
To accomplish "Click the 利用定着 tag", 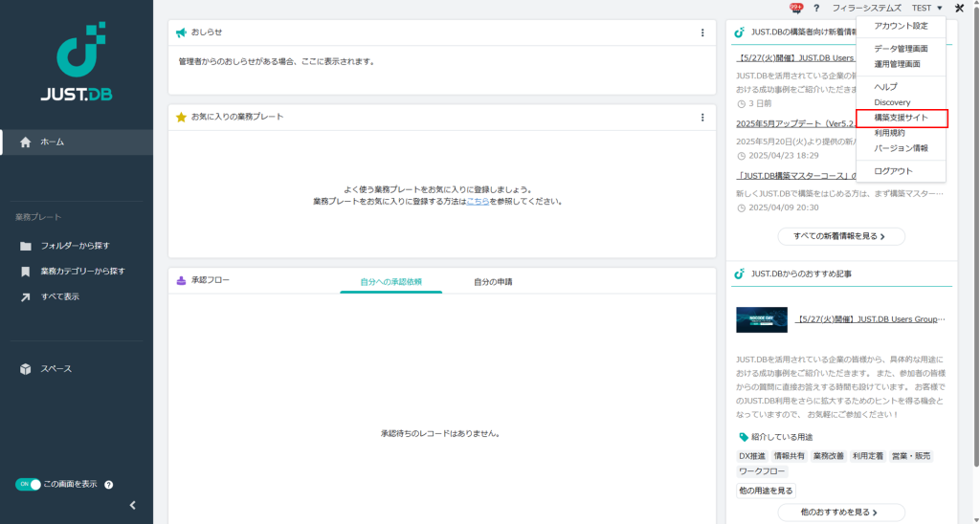I will (867, 456).
